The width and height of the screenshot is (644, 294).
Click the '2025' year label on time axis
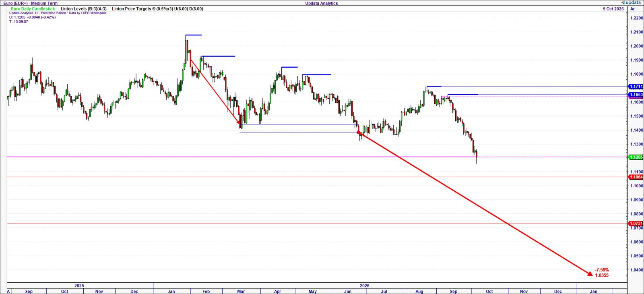point(79,286)
